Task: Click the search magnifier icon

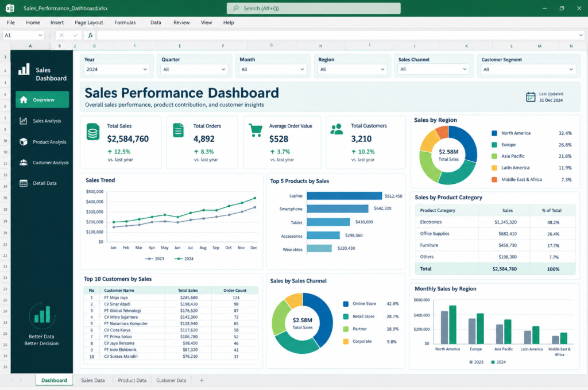Action: [x=236, y=8]
